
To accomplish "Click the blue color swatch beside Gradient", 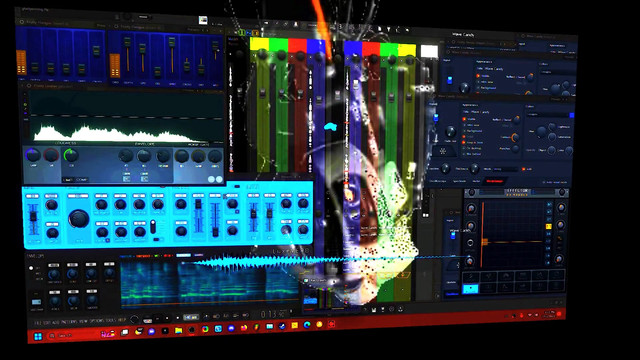I will tap(572, 116).
